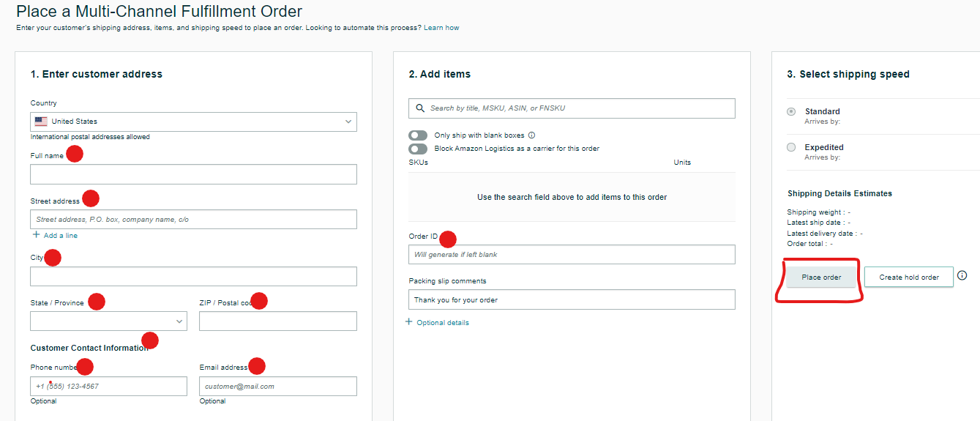
Task: Expand Optional details section
Action: tap(443, 323)
